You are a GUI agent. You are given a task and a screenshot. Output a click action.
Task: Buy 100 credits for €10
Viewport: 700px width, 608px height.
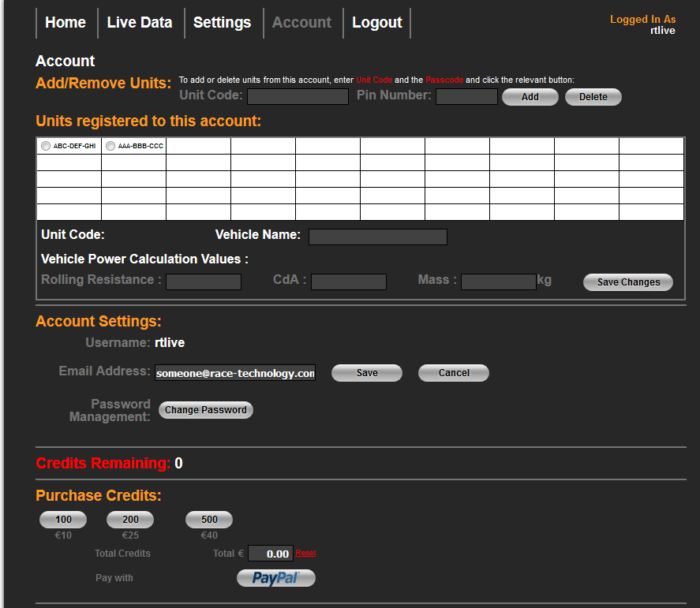pos(63,520)
